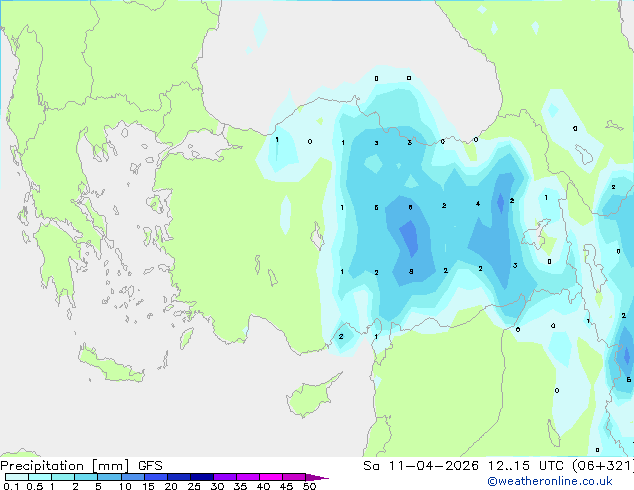Click the 1–2 mm legend color swatch
This screenshot has height=490, width=634.
pyautogui.click(x=63, y=477)
